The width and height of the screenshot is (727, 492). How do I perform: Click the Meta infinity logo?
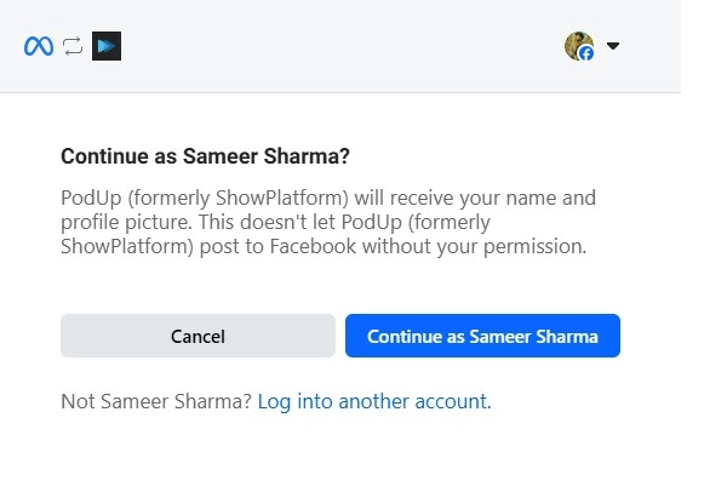pos(39,46)
